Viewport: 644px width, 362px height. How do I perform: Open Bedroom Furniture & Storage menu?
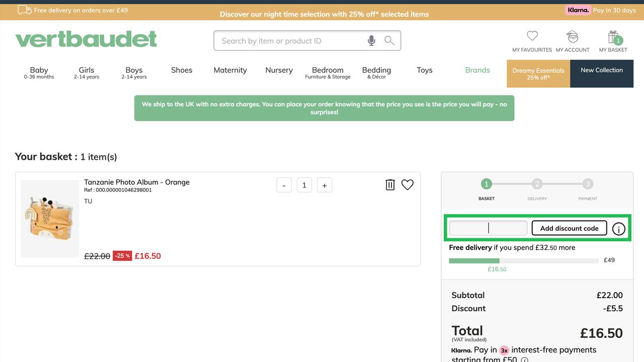coord(328,73)
